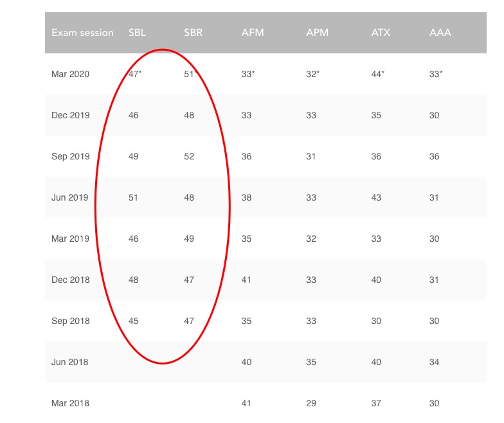
Task: Click the Exam session column header
Action: pyautogui.click(x=82, y=33)
